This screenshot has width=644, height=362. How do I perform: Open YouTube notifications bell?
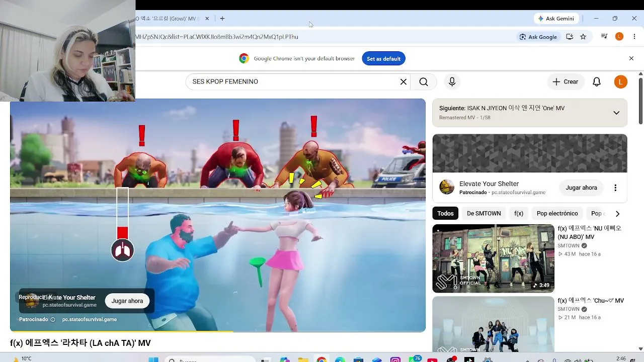597,82
